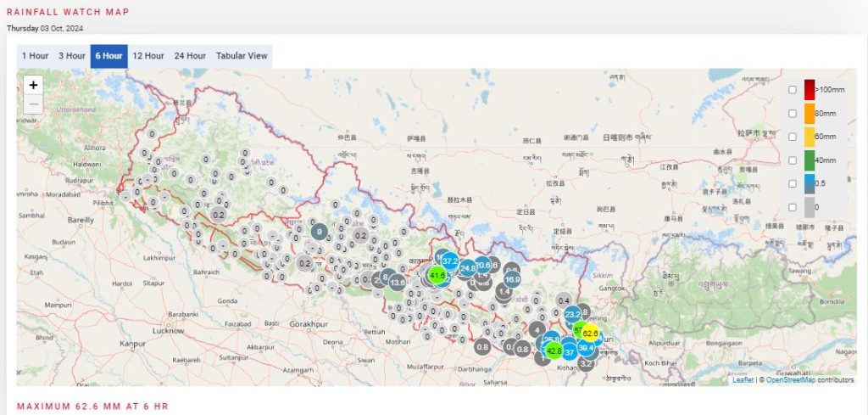Toggle the 40mm rainfall checkbox

click(792, 160)
